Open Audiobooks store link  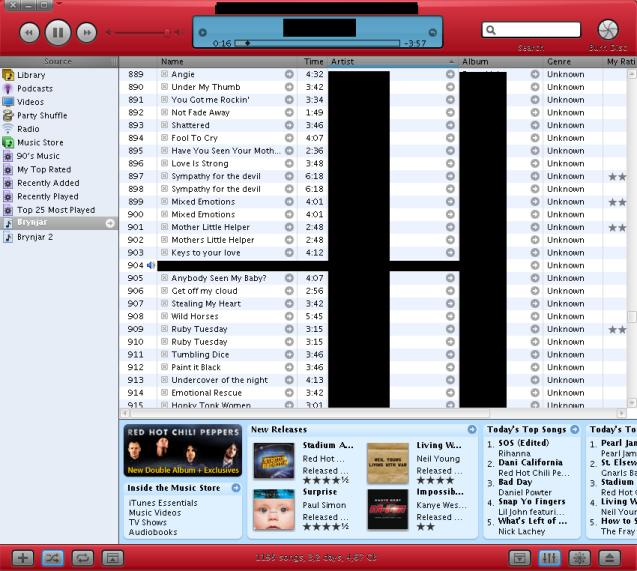tap(153, 532)
